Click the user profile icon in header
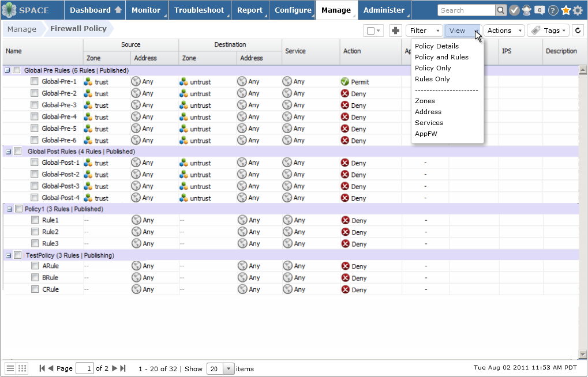The height and width of the screenshot is (377, 588). (x=527, y=10)
